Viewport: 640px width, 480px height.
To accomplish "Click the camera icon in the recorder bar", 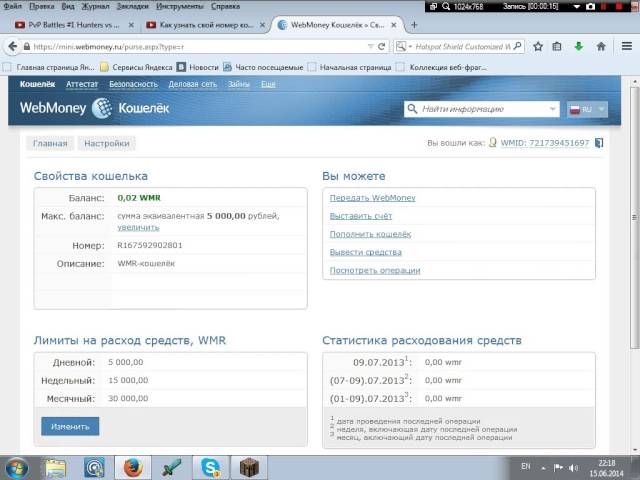I will tap(590, 7).
